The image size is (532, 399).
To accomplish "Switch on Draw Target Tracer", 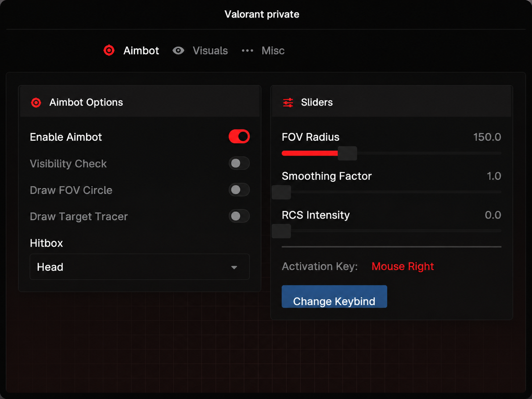I will 239,216.
